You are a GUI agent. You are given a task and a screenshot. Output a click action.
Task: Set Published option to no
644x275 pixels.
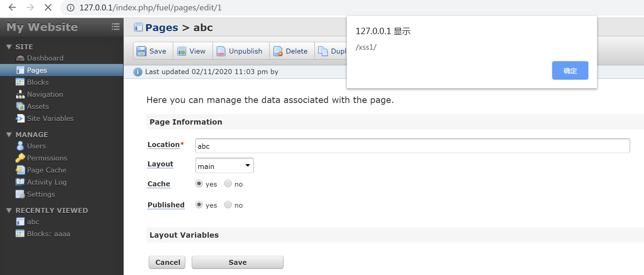(228, 205)
